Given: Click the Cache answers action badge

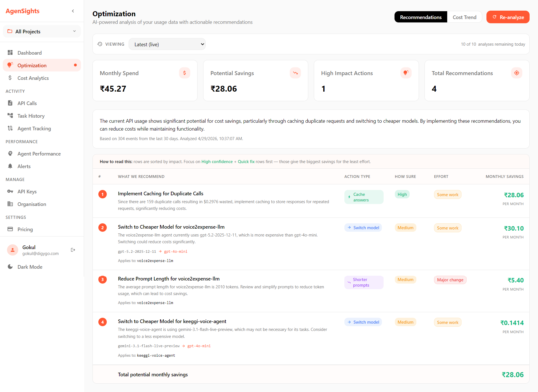Looking at the screenshot, I should (x=363, y=197).
